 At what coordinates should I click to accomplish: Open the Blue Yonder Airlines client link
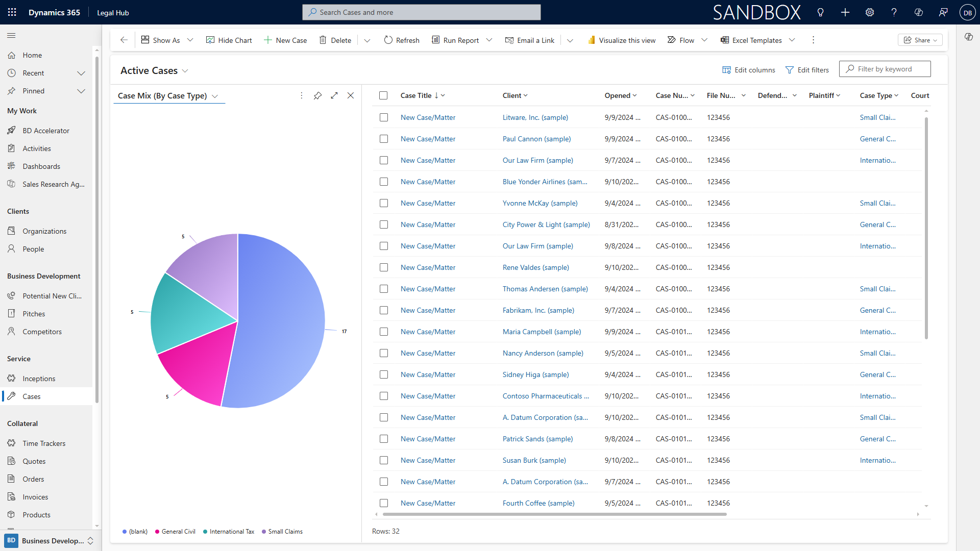click(x=545, y=182)
